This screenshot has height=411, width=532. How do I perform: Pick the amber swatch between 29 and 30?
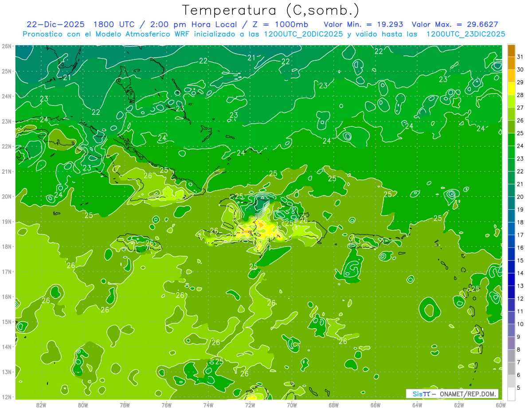pyautogui.click(x=511, y=76)
